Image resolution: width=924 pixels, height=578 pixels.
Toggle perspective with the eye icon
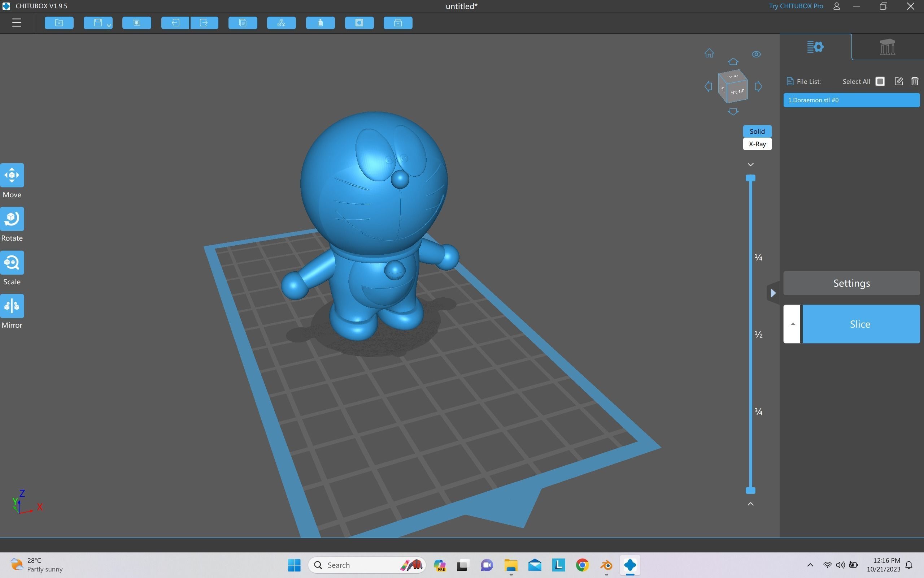click(756, 54)
